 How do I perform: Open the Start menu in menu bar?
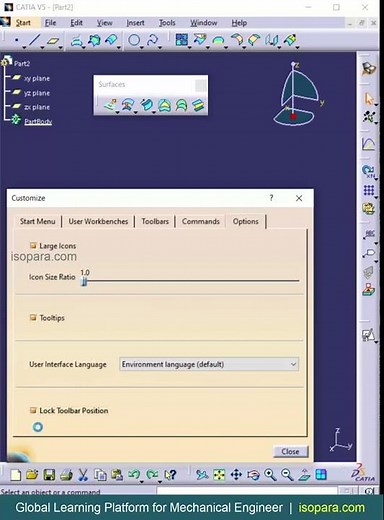(x=23, y=23)
